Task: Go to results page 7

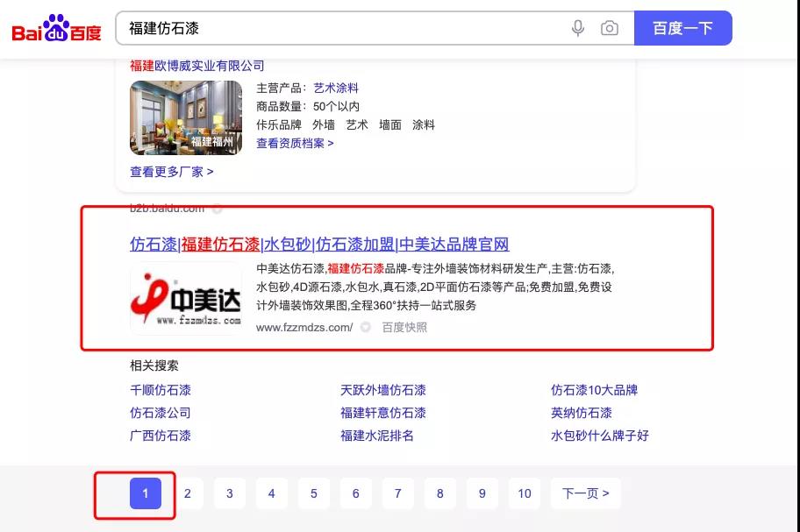Action: point(398,493)
